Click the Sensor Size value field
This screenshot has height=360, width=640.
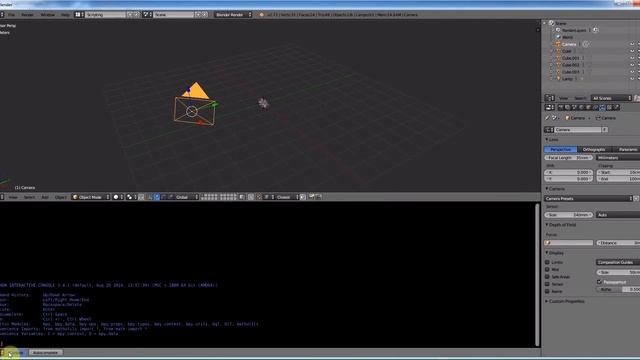pyautogui.click(x=569, y=215)
